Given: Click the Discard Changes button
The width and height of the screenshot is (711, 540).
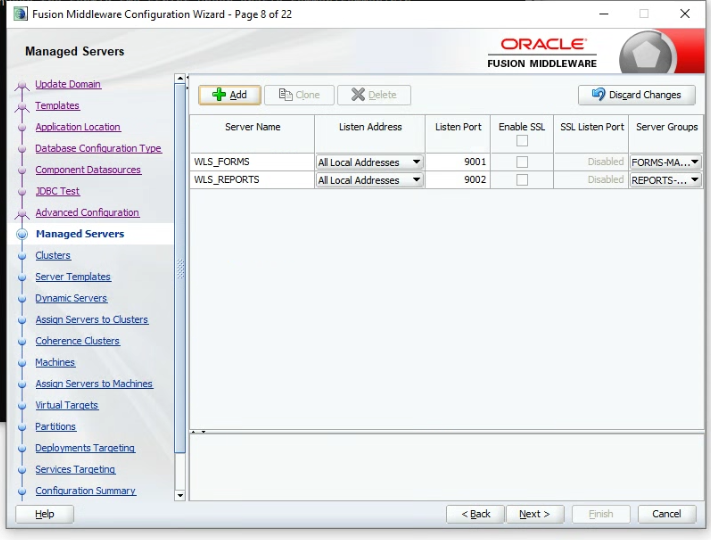Looking at the screenshot, I should [x=637, y=95].
